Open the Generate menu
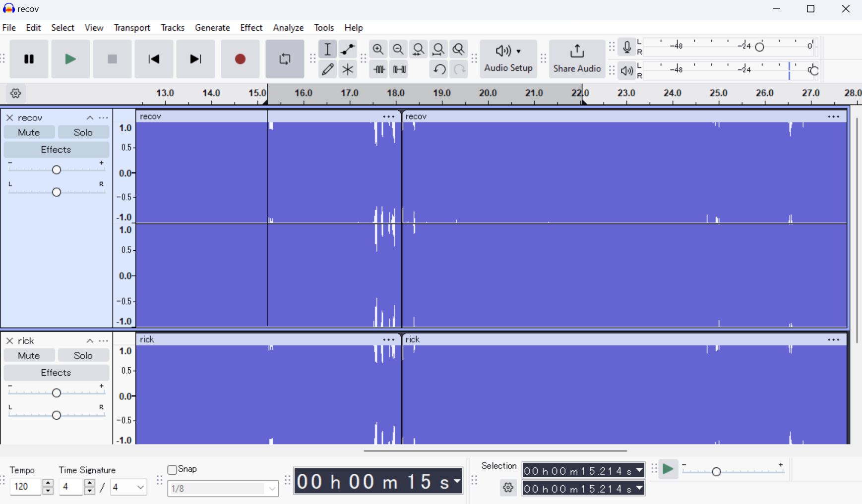This screenshot has height=504, width=862. 212,28
